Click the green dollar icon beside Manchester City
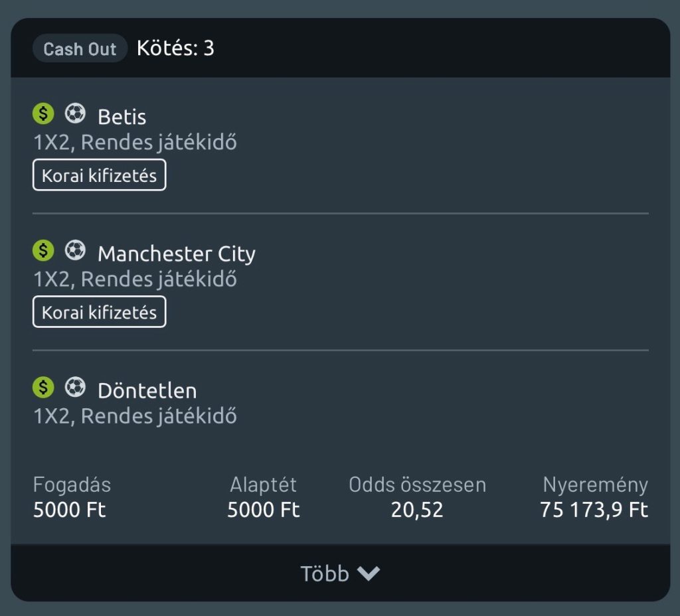Image resolution: width=680 pixels, height=616 pixels. coord(43,250)
